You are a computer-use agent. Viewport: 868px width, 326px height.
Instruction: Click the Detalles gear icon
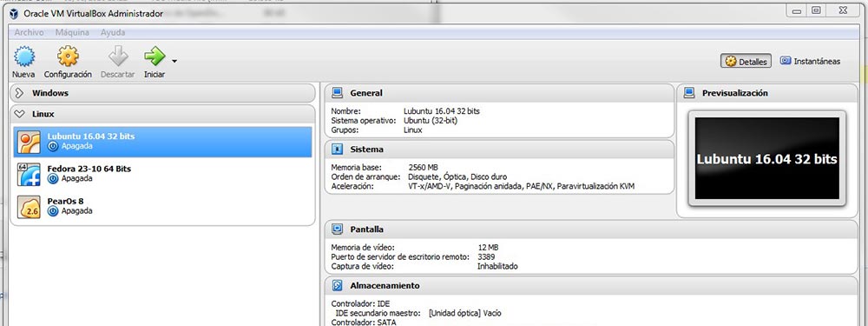[x=730, y=62]
